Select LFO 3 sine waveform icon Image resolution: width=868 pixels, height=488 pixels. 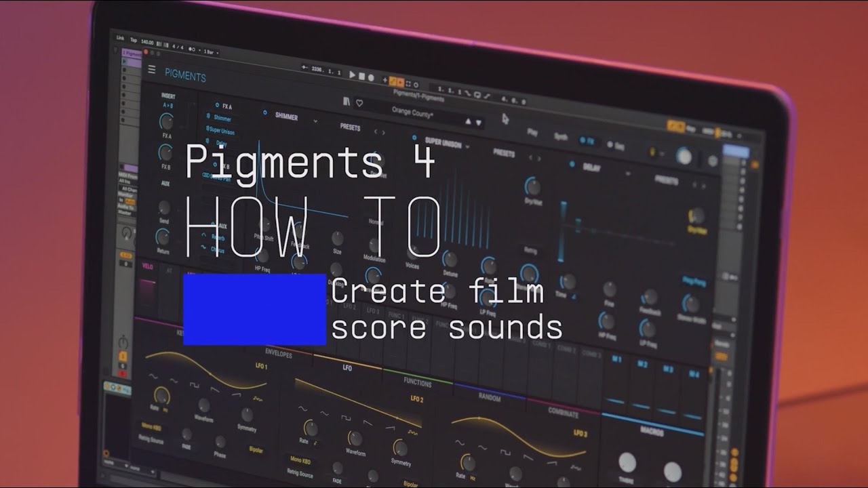point(460,442)
